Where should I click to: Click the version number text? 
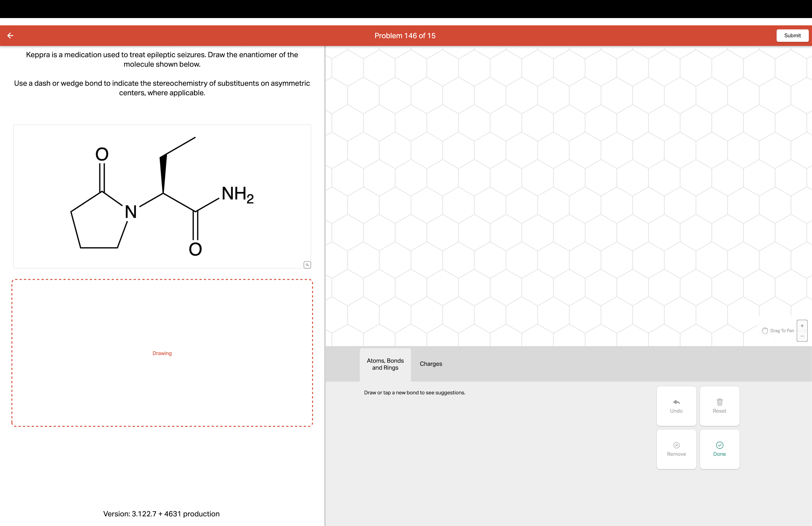(x=161, y=514)
